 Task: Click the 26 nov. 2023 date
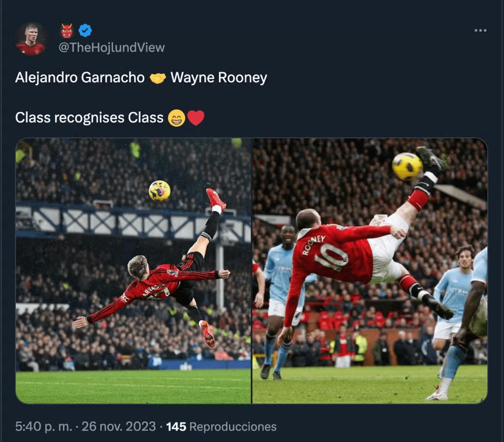pyautogui.click(x=119, y=427)
